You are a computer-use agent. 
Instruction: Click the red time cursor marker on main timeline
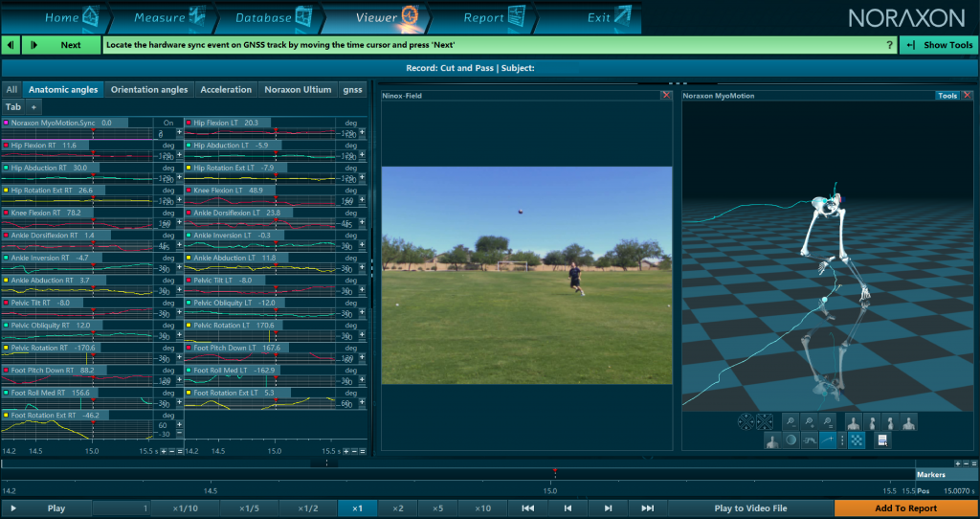click(554, 470)
